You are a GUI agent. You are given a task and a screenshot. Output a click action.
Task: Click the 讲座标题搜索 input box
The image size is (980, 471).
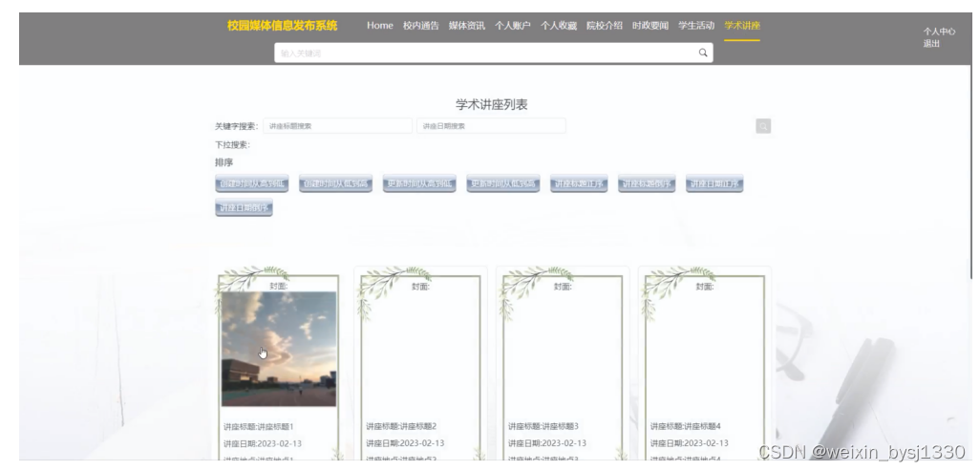click(337, 126)
